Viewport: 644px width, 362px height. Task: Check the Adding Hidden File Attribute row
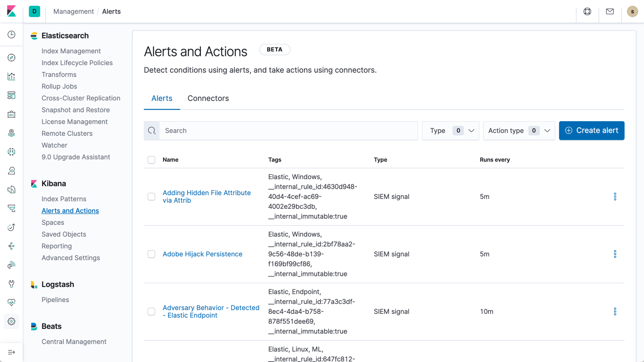click(x=151, y=197)
